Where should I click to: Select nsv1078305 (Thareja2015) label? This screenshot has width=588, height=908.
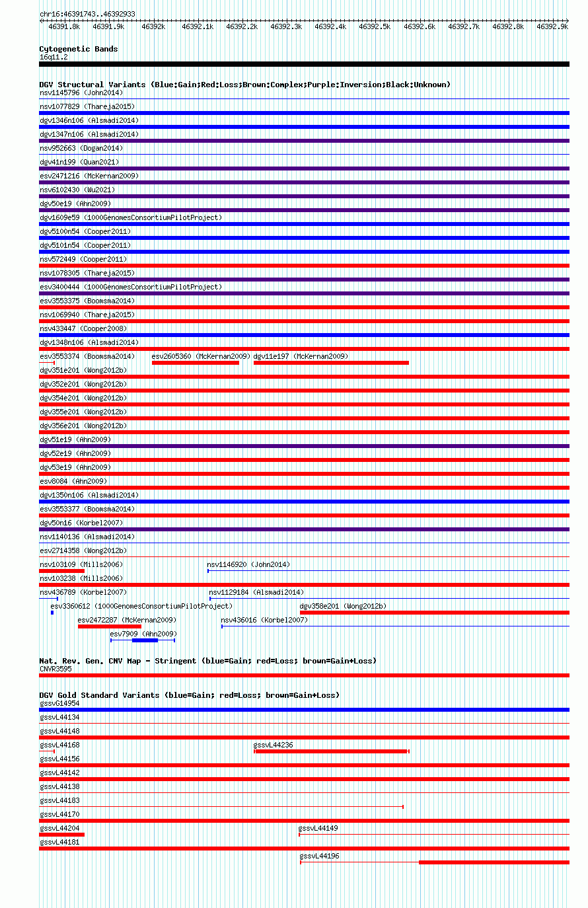87,273
